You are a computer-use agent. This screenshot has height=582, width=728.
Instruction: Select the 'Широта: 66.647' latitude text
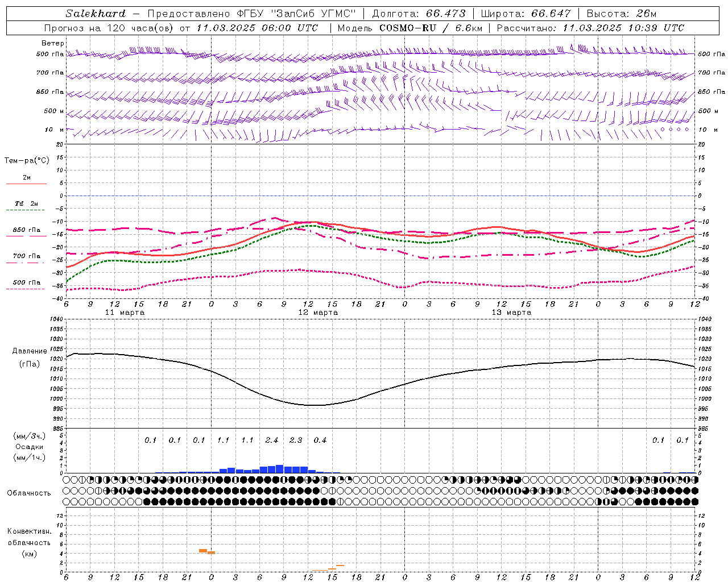point(526,14)
